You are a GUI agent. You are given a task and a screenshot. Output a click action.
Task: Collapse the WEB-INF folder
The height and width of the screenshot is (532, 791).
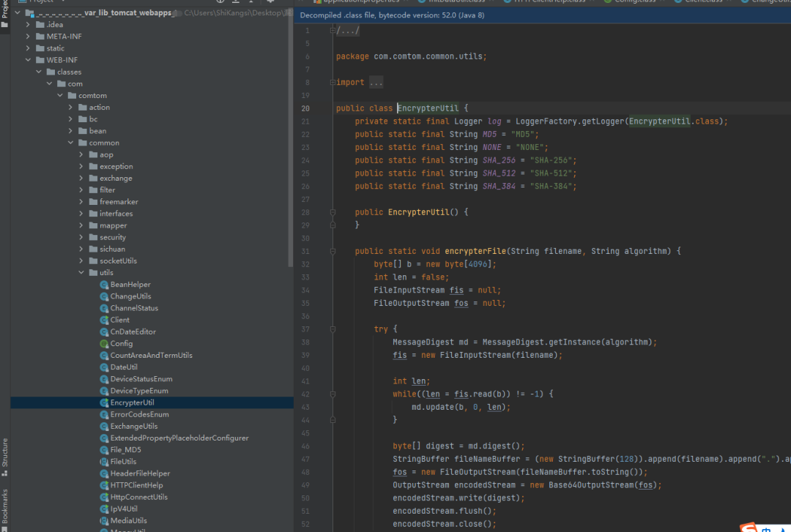[x=28, y=60]
